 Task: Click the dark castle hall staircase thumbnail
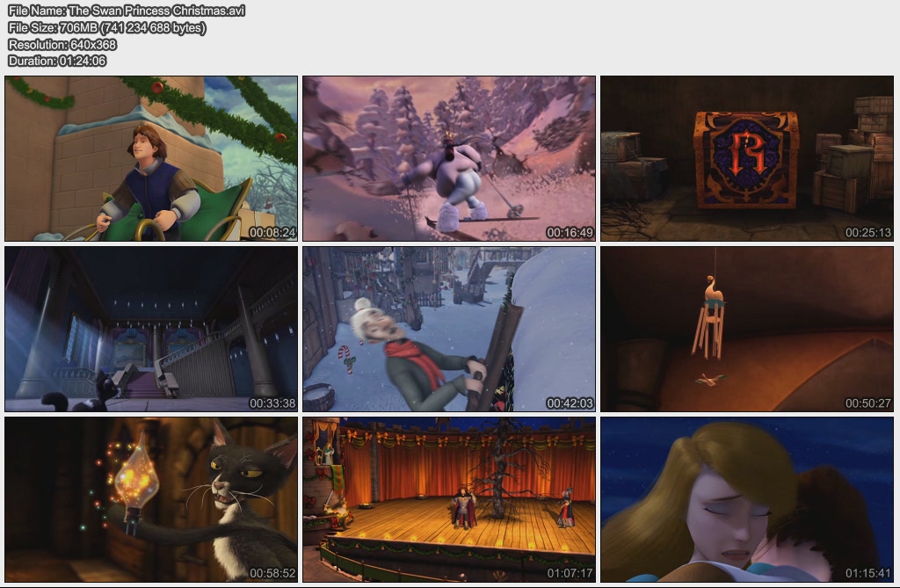point(151,329)
